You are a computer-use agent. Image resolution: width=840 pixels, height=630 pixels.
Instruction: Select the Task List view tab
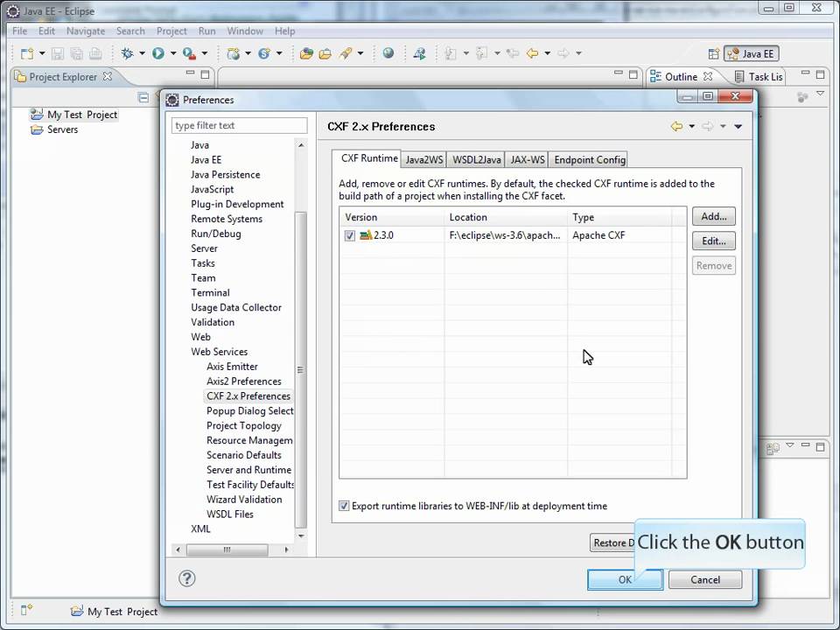[x=759, y=77]
